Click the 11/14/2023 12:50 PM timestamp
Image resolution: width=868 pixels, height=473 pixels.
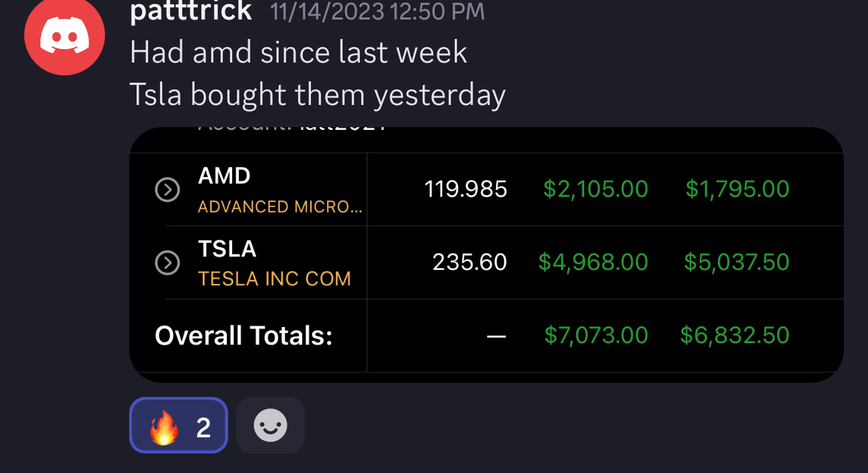377,11
